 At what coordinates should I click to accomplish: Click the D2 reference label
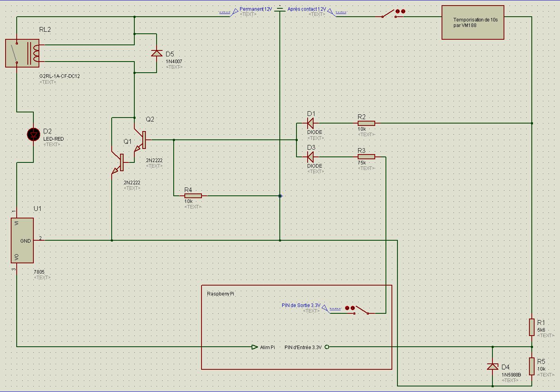47,131
